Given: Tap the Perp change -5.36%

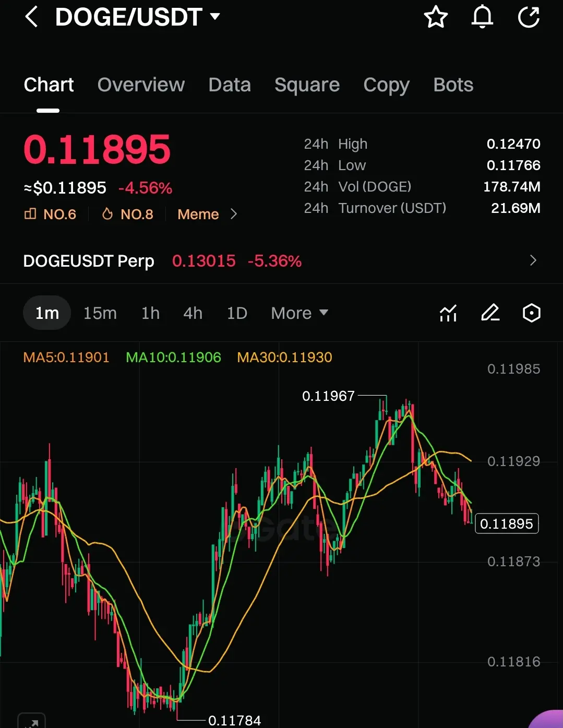Looking at the screenshot, I should (274, 261).
